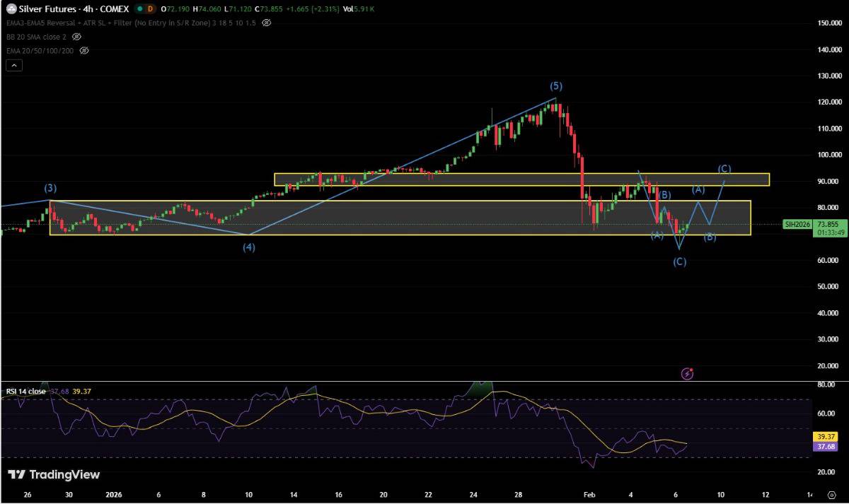Click the green market status dot

pos(139,9)
